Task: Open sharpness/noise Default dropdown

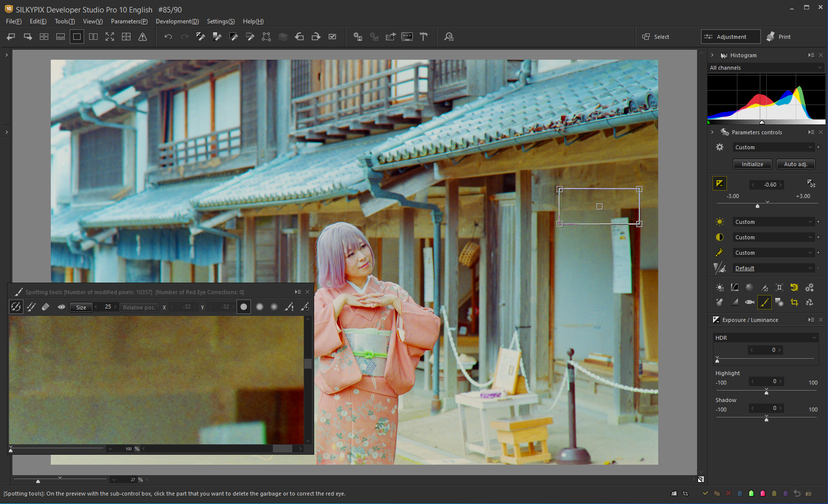Action: (x=773, y=268)
